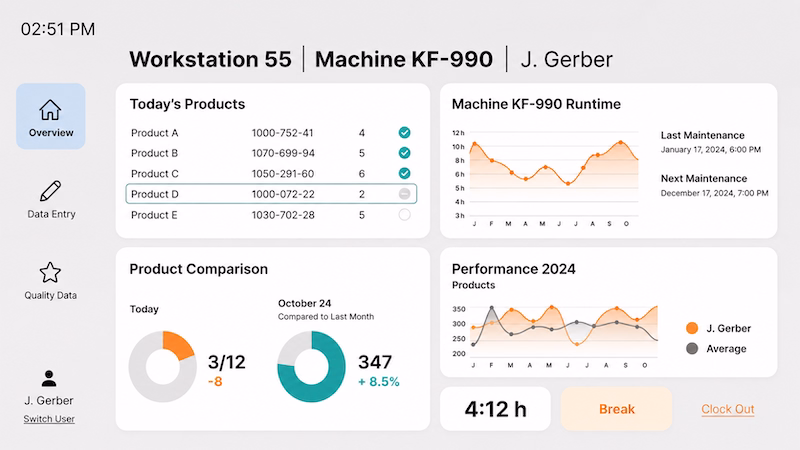Viewport: 800px width, 450px height.
Task: Click product number 1070-699-94
Action: [x=283, y=154]
